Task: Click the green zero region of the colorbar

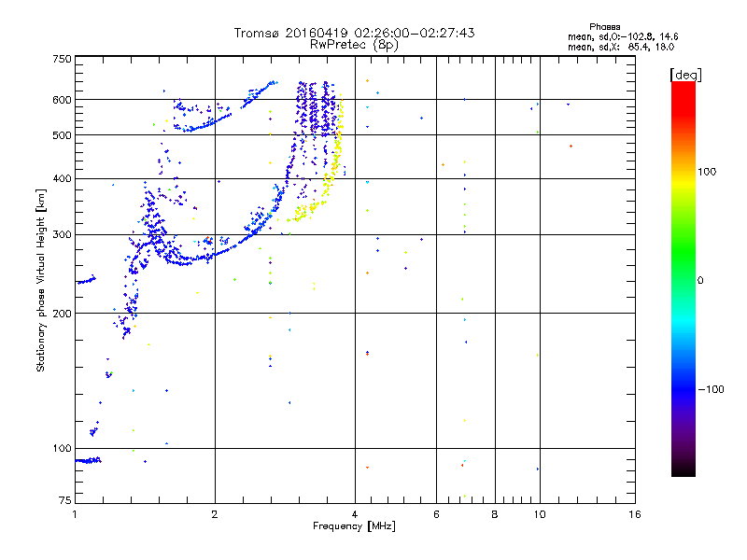Action: [x=684, y=280]
